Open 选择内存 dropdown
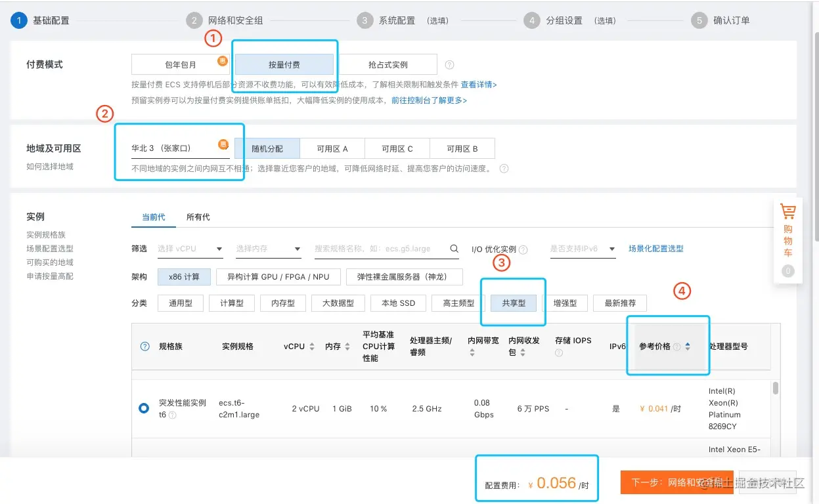The image size is (819, 504). click(x=269, y=249)
